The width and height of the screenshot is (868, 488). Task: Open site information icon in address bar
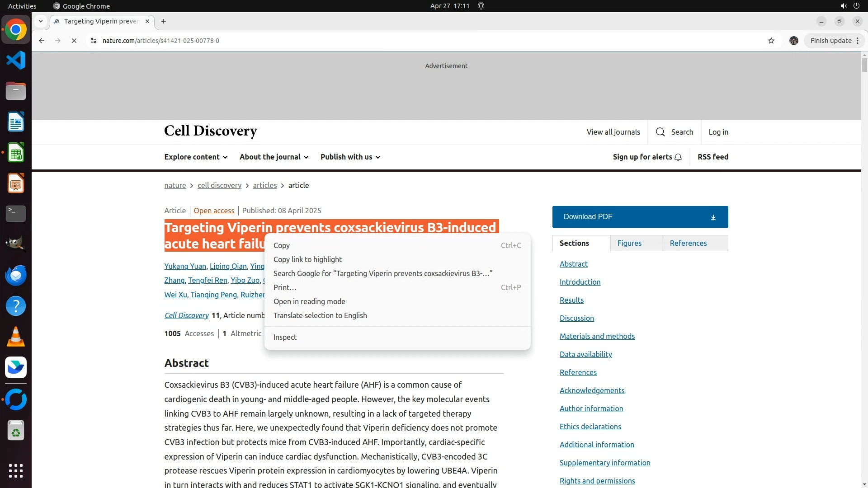94,41
